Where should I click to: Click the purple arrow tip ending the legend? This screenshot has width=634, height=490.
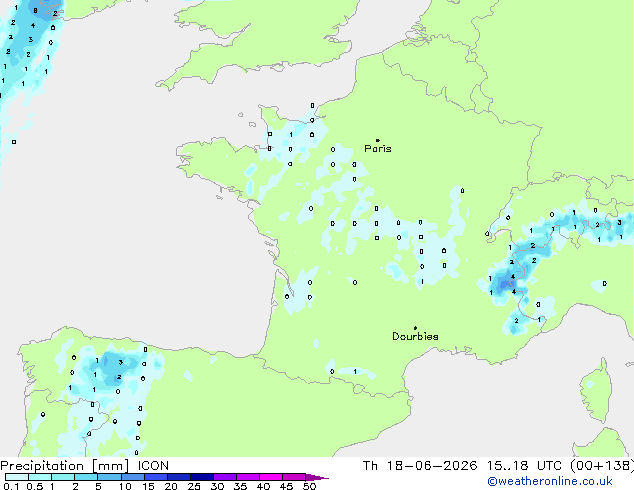[317, 477]
